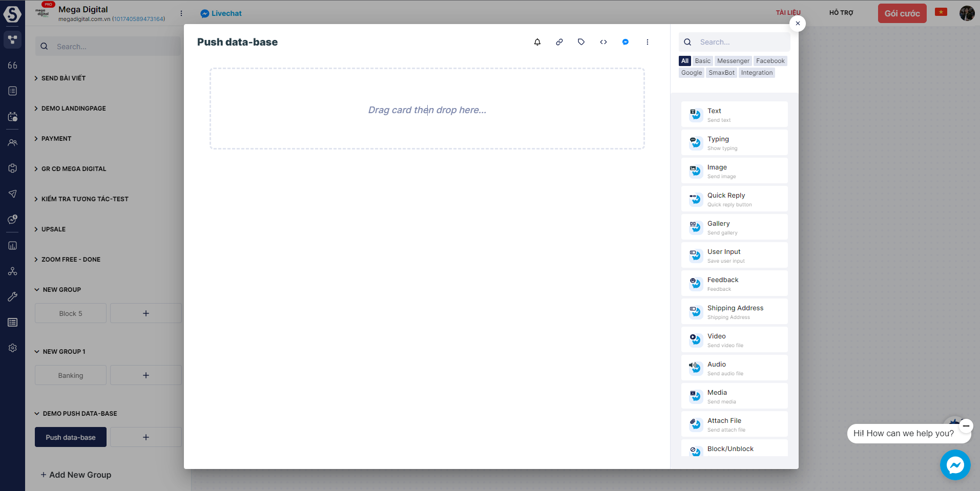Expand the PAYMENT group
The height and width of the screenshot is (491, 980).
(x=56, y=139)
